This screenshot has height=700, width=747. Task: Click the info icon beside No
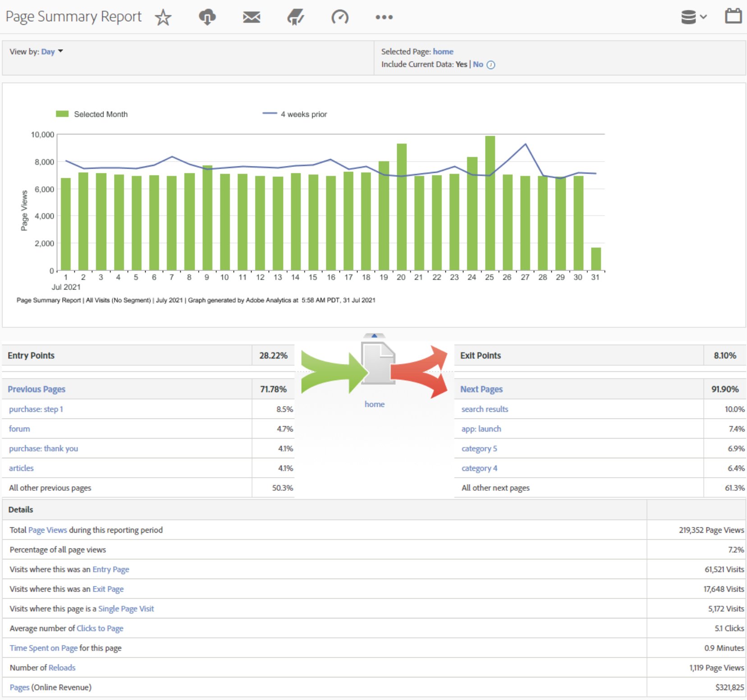click(491, 65)
